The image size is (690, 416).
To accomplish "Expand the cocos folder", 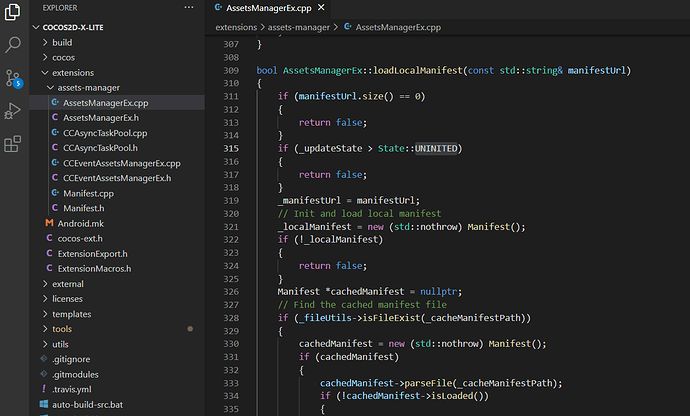I will pyautogui.click(x=66, y=58).
